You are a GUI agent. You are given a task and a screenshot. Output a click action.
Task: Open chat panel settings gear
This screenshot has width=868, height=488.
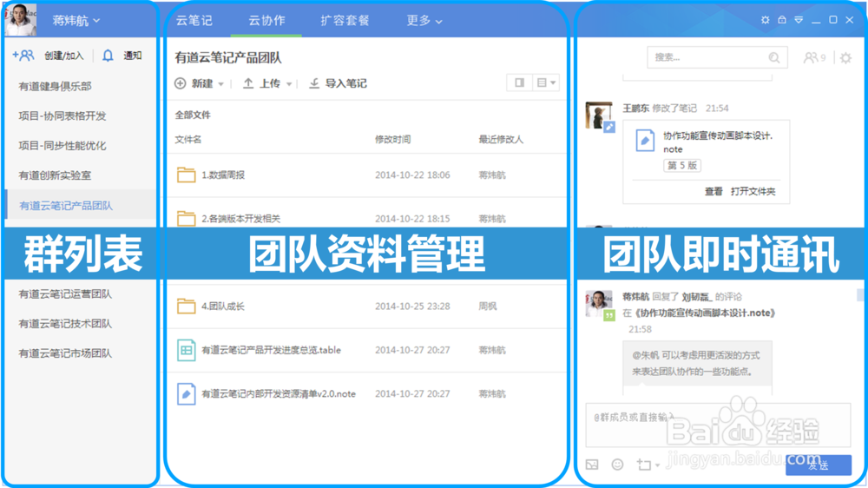click(x=845, y=57)
